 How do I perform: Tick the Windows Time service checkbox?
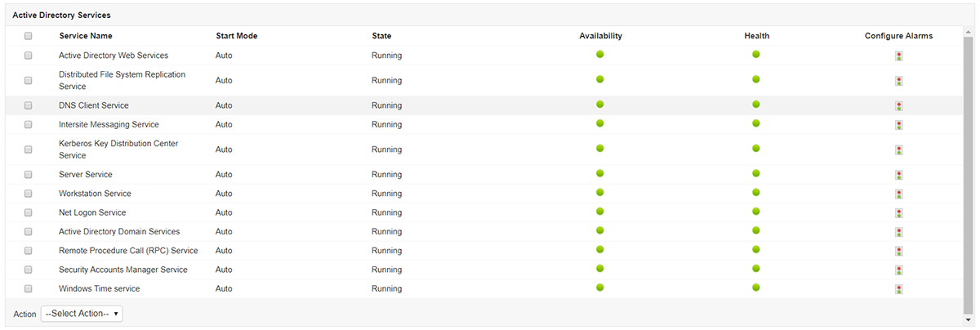[29, 289]
